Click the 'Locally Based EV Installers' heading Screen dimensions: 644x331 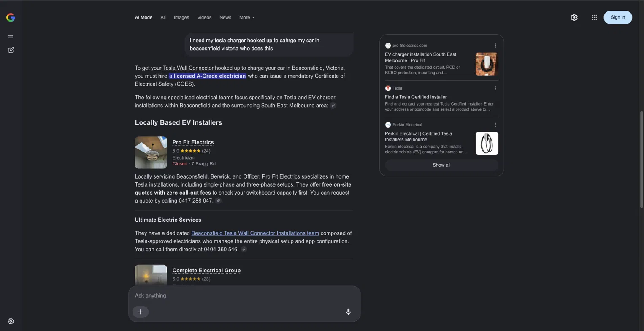[x=179, y=122]
